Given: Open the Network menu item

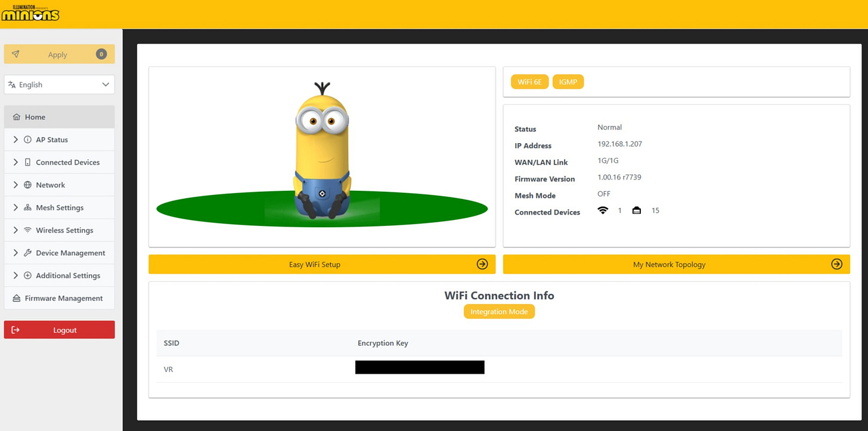Looking at the screenshot, I should (59, 185).
